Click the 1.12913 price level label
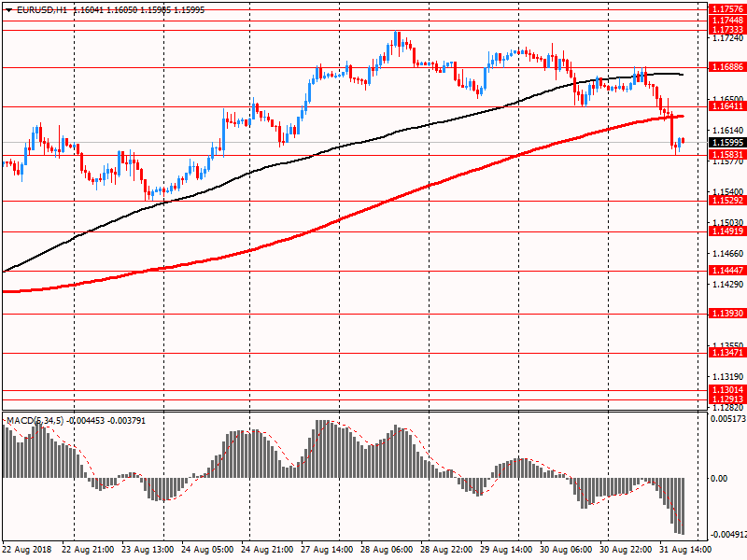Image resolution: width=747 pixels, height=560 pixels. [x=727, y=399]
